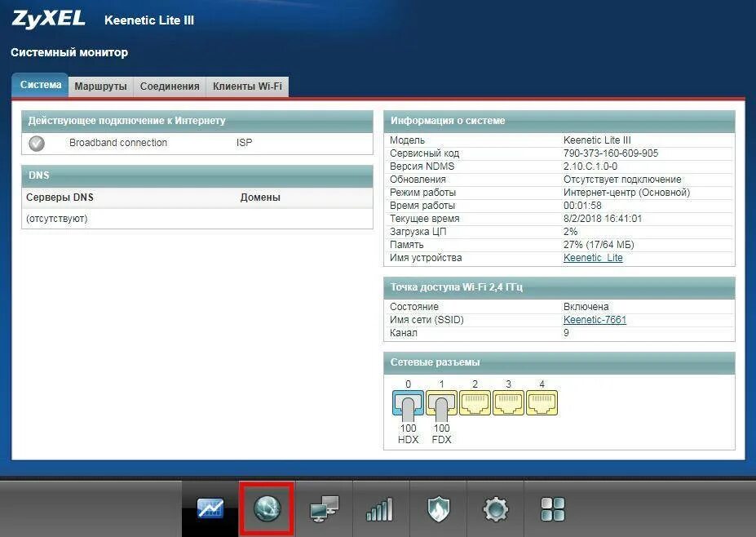Click the Модель row value Keenetic Lite III
756x537 pixels.
click(597, 140)
